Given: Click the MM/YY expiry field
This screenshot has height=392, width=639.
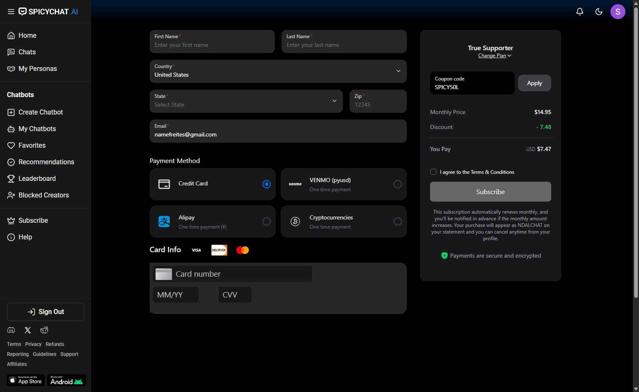Looking at the screenshot, I should coord(176,295).
